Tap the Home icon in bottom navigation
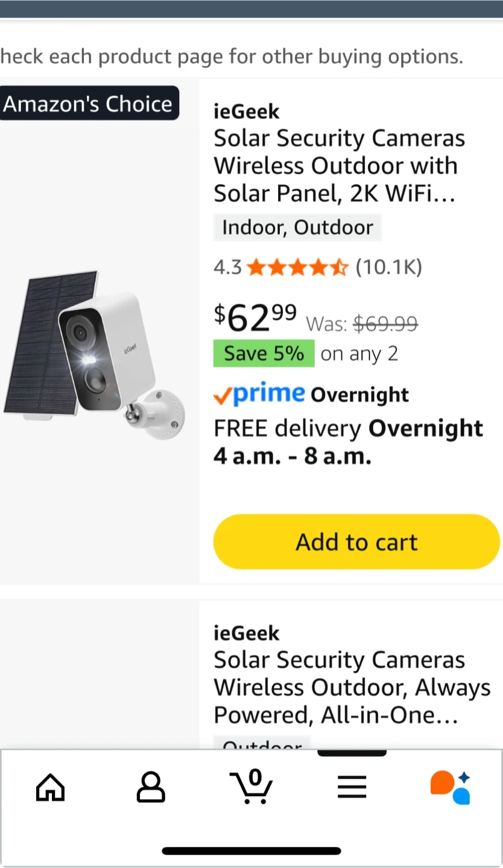This screenshot has height=868, width=503. (51, 787)
